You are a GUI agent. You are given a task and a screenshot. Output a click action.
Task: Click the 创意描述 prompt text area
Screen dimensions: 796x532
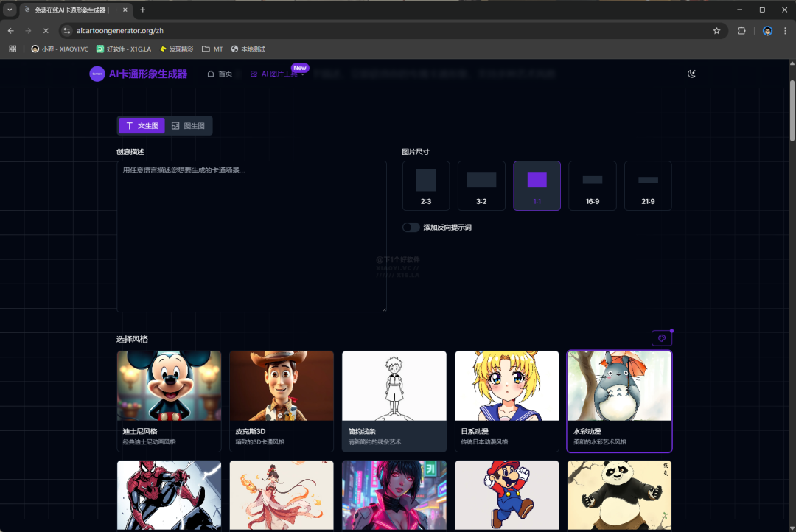tap(251, 236)
